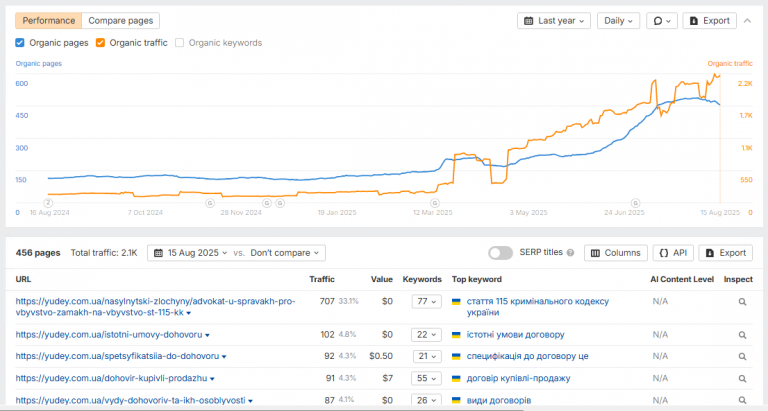
Task: Change the Daily interval dropdown
Action: coord(618,21)
